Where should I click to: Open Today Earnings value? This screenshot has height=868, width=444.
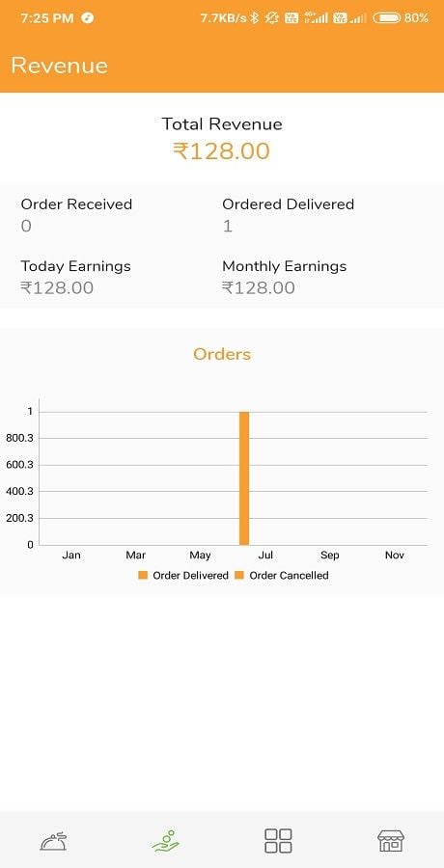pyautogui.click(x=57, y=287)
